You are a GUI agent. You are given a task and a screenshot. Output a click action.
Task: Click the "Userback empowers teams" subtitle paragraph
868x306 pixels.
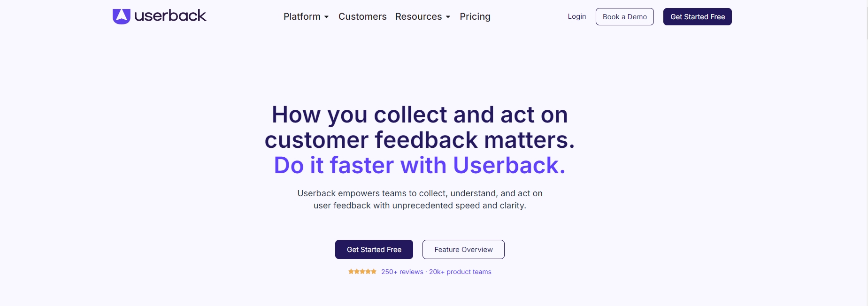(420, 199)
